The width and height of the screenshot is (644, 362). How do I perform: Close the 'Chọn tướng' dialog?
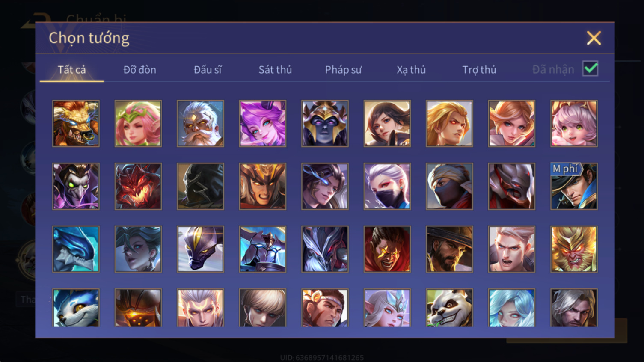(x=594, y=38)
